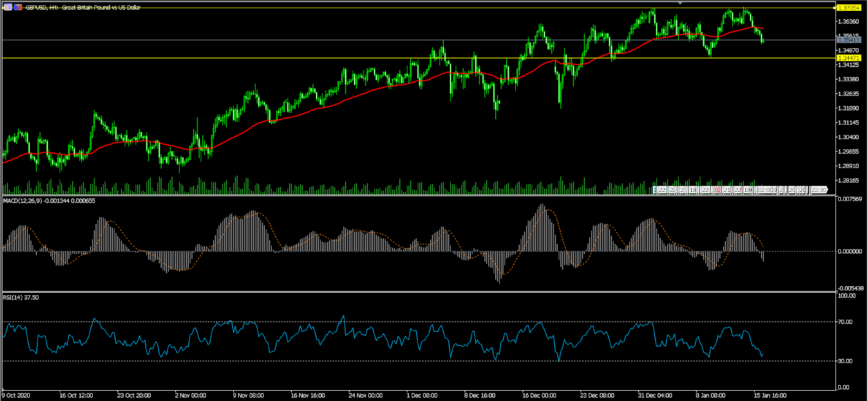Image resolution: width=868 pixels, height=401 pixels.
Task: Click the MACD 0.000000 zero level label
Action: coord(850,251)
